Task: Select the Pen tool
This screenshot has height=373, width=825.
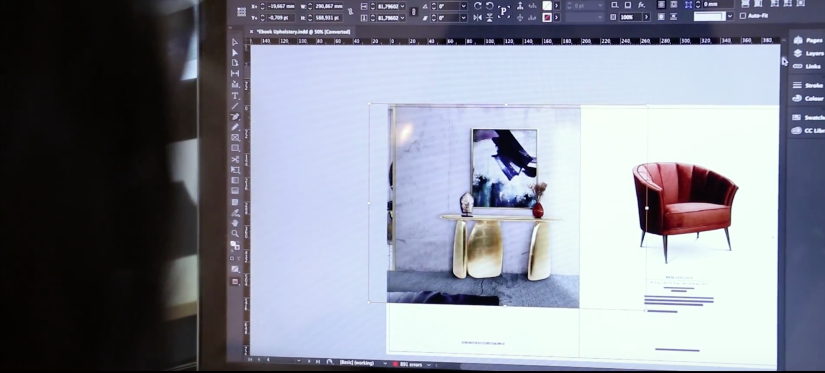Action: tap(235, 116)
